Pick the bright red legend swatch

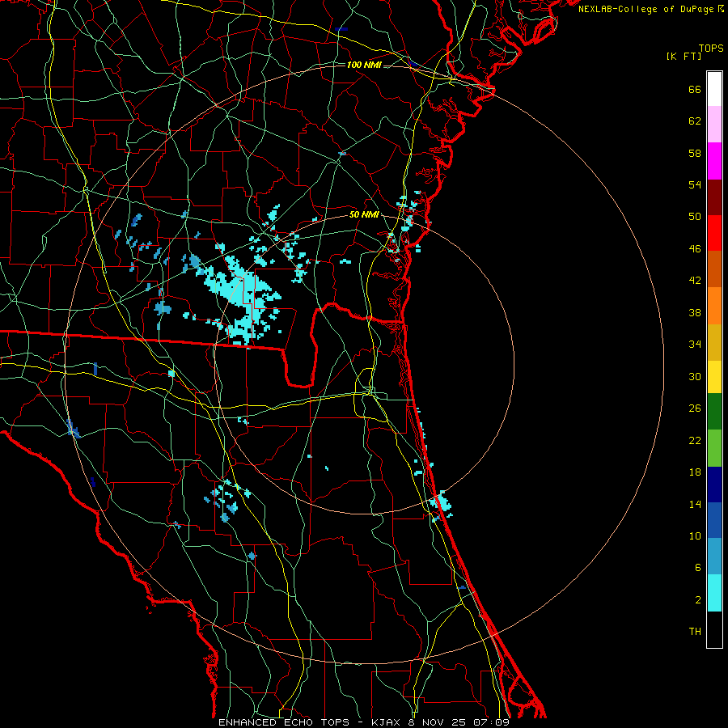coord(714,233)
